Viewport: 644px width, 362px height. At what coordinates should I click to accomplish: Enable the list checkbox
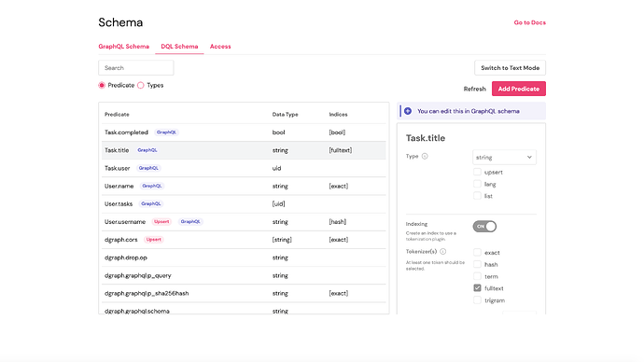click(x=477, y=196)
